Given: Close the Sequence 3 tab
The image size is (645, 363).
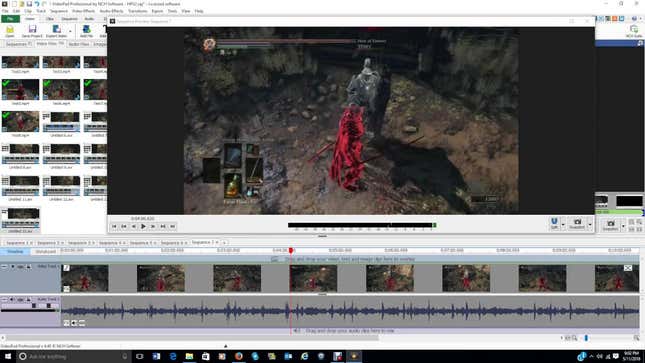Looking at the screenshot, I should click(93, 243).
